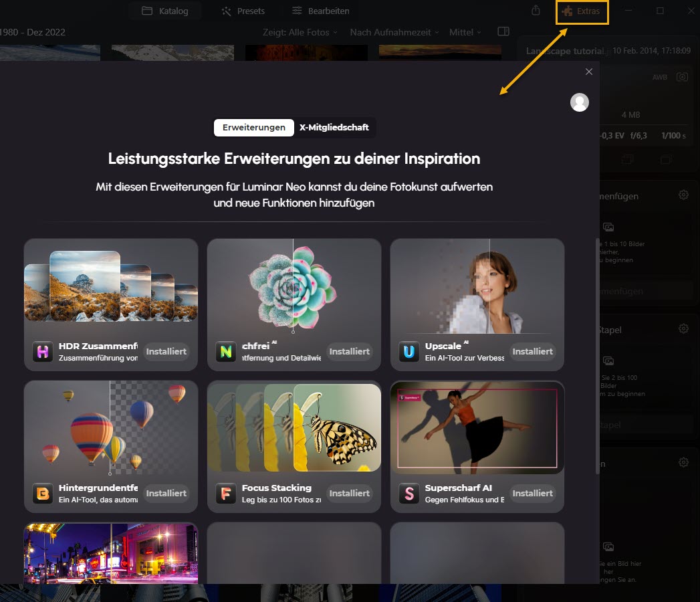This screenshot has height=602, width=700.
Task: Click the 'Hintergrundentfe' title text
Action: pos(98,488)
